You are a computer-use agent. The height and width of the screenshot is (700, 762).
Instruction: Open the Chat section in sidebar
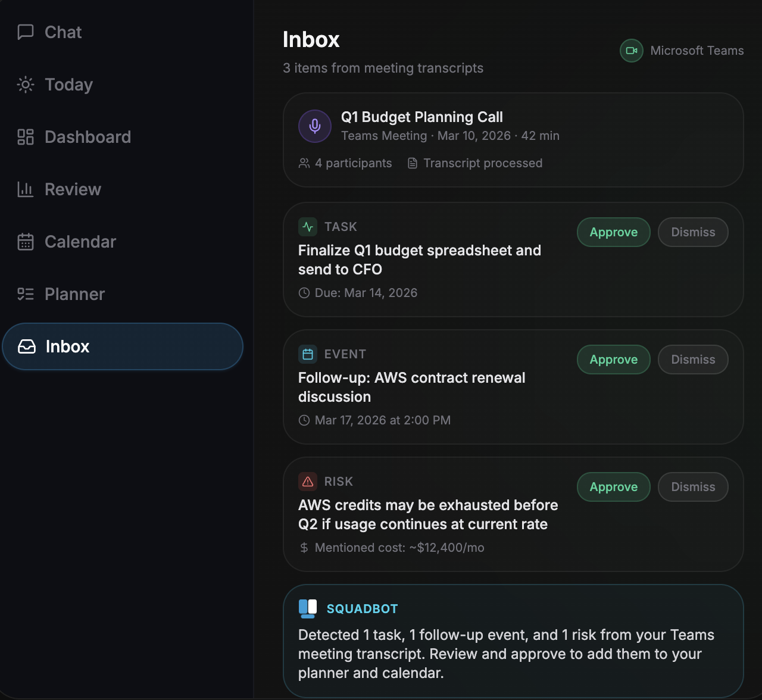click(x=63, y=32)
